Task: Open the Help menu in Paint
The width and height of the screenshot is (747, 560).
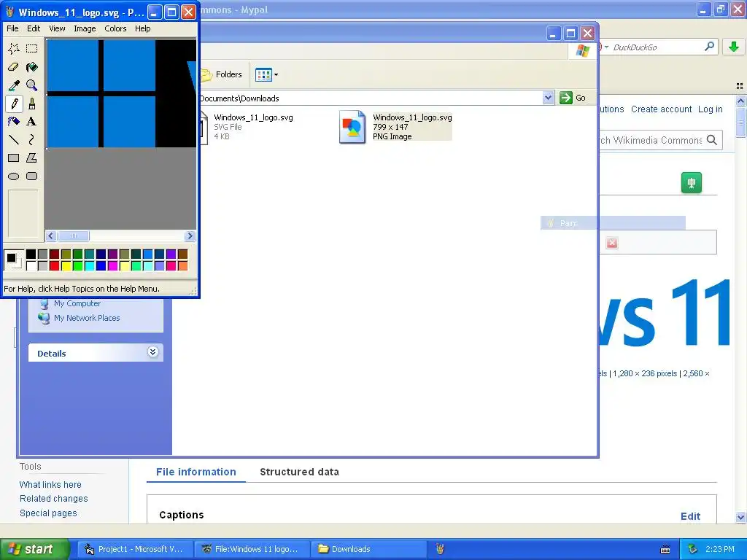Action: (x=142, y=28)
